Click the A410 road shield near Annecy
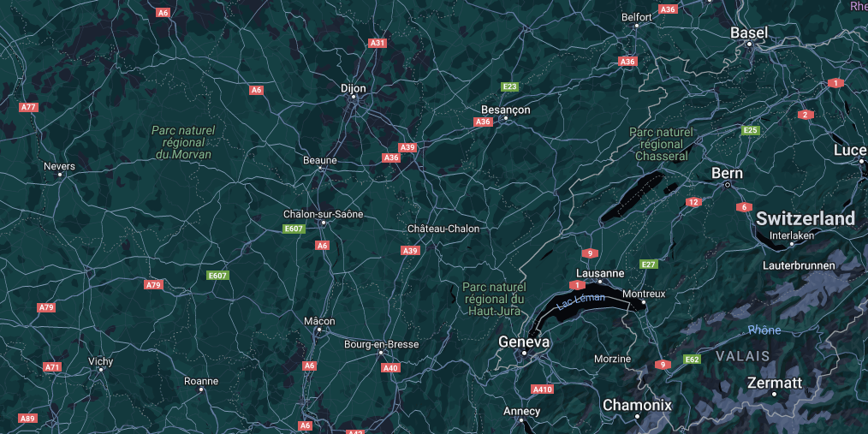868x434 pixels. (x=542, y=389)
